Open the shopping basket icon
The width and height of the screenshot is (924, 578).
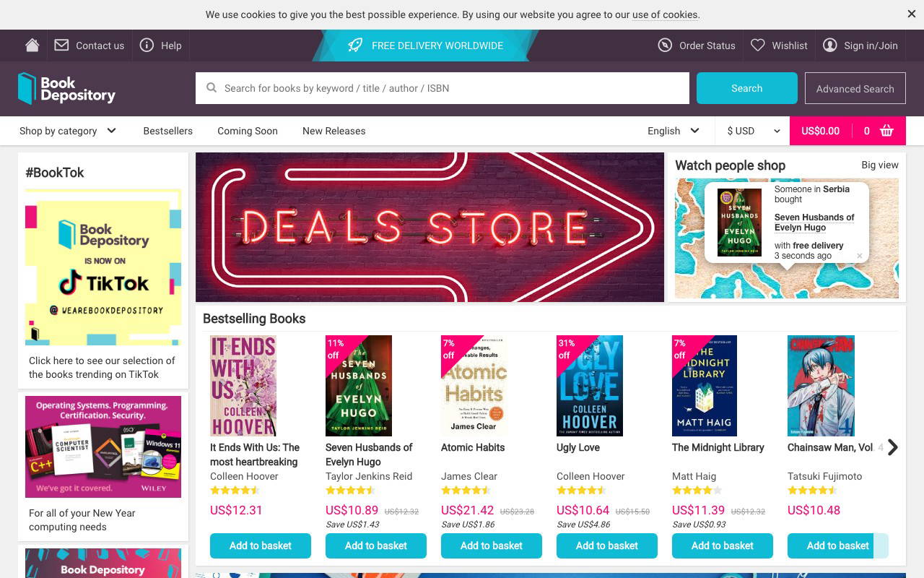click(886, 131)
